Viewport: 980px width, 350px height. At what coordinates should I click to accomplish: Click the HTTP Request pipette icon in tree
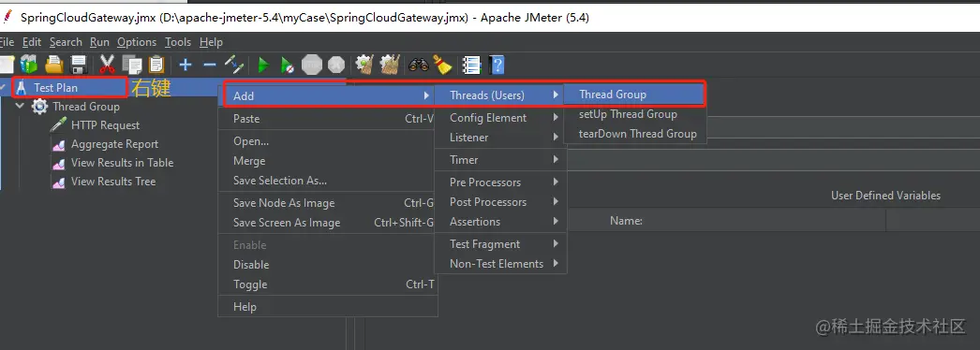pyautogui.click(x=59, y=125)
